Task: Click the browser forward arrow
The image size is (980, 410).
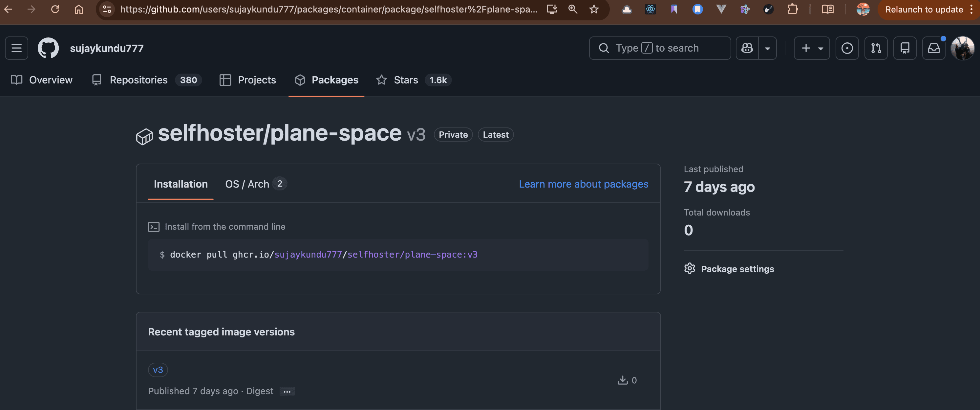Action: coord(32,9)
